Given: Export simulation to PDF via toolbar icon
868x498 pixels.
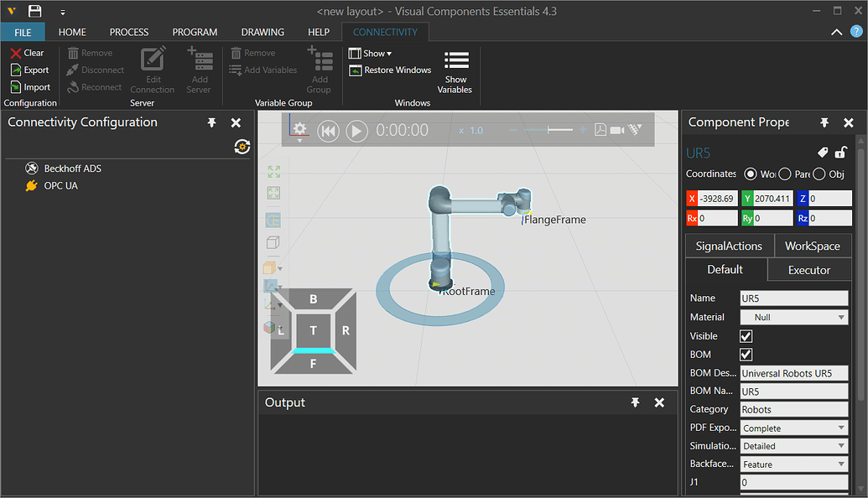Looking at the screenshot, I should [600, 130].
